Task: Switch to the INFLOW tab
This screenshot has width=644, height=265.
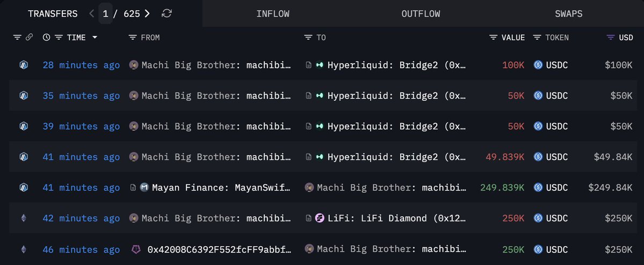Action: pyautogui.click(x=272, y=13)
